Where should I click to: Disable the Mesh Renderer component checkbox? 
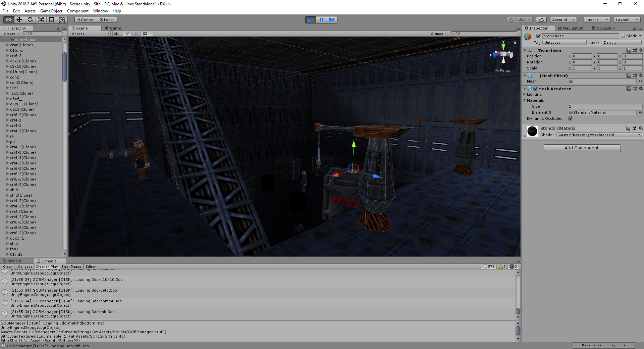click(x=536, y=89)
